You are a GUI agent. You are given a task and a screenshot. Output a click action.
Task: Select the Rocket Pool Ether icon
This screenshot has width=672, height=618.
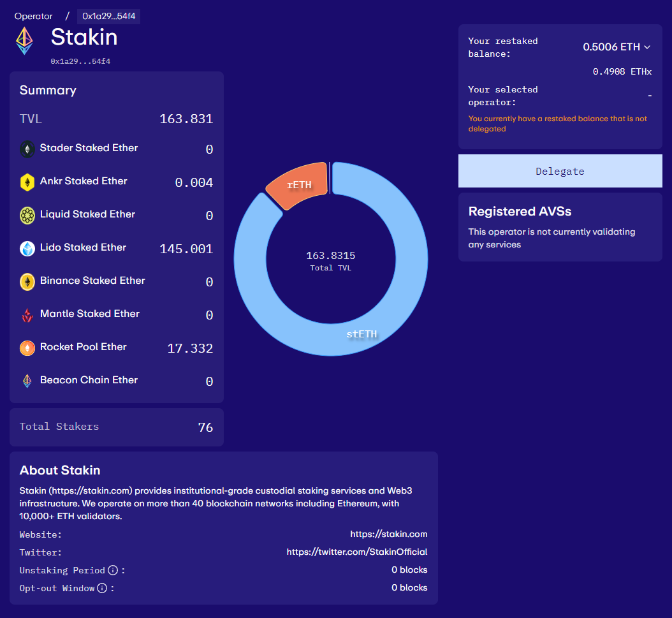coord(26,348)
